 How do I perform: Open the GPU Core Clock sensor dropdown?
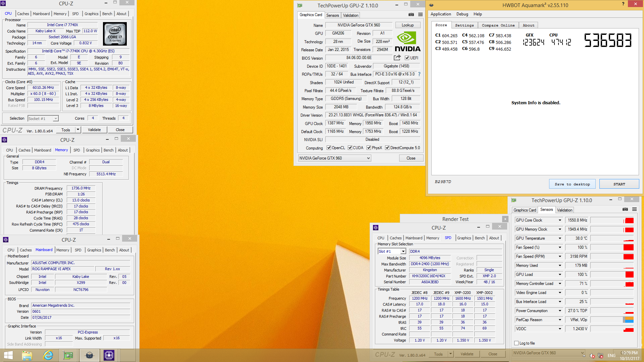point(560,220)
